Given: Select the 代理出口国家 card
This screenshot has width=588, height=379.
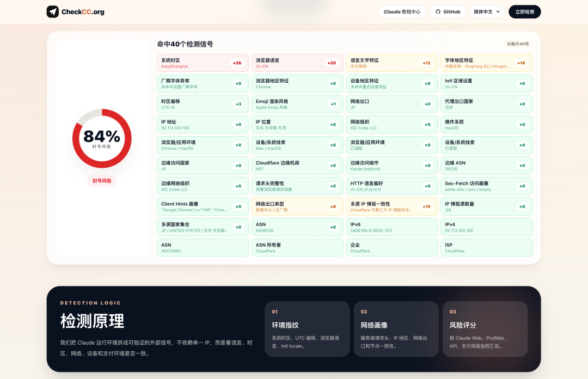Looking at the screenshot, I should [486, 104].
